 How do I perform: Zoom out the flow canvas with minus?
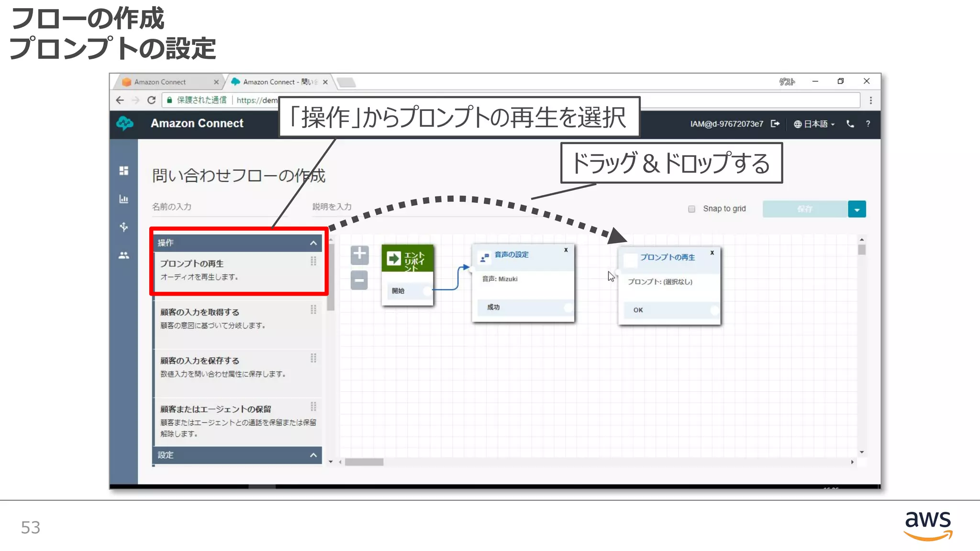pyautogui.click(x=359, y=280)
